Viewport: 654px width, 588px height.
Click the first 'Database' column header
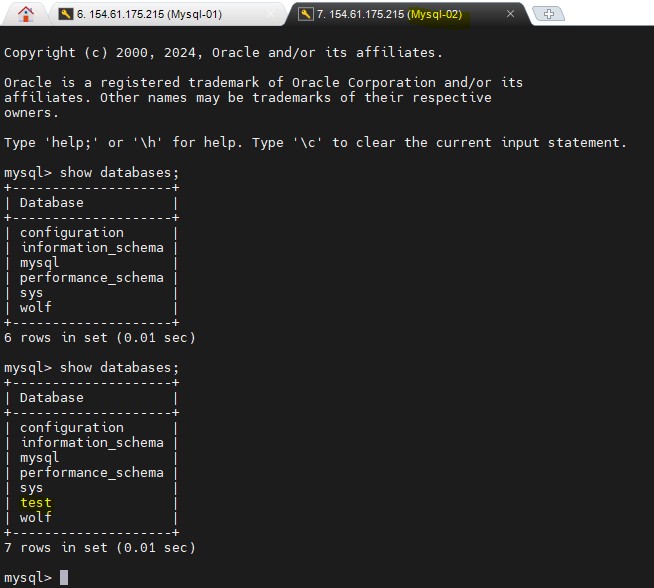(x=52, y=202)
